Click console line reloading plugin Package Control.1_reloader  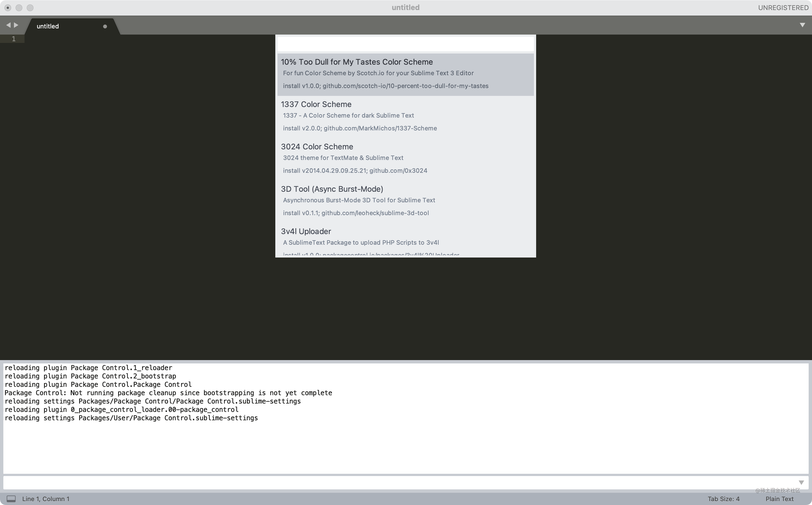(x=89, y=368)
